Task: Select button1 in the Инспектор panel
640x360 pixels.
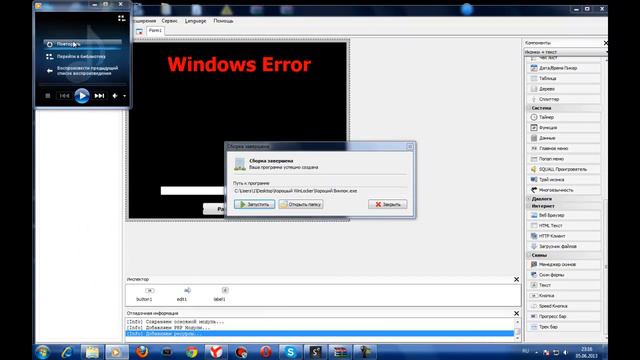Action: (x=144, y=294)
